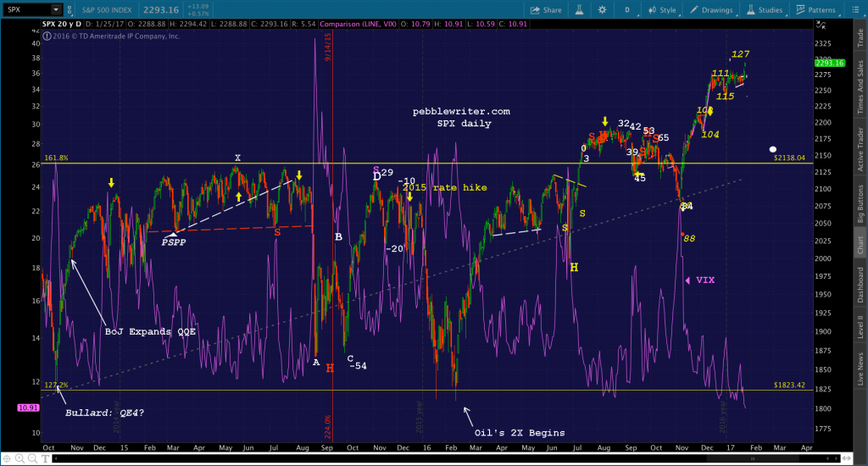Image resolution: width=868 pixels, height=466 pixels.
Task: Click the 'SPX 20 y D' chart label
Action: click(x=61, y=24)
